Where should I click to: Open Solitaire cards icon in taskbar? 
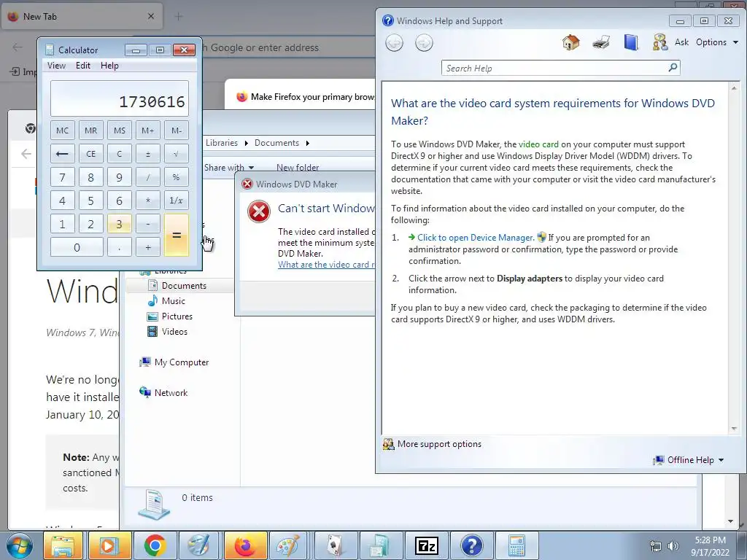coord(336,545)
